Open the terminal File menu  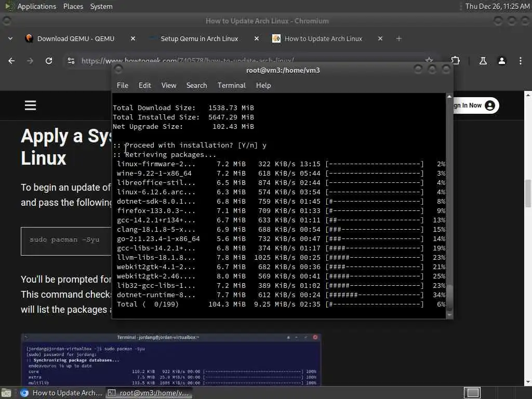[x=123, y=86]
